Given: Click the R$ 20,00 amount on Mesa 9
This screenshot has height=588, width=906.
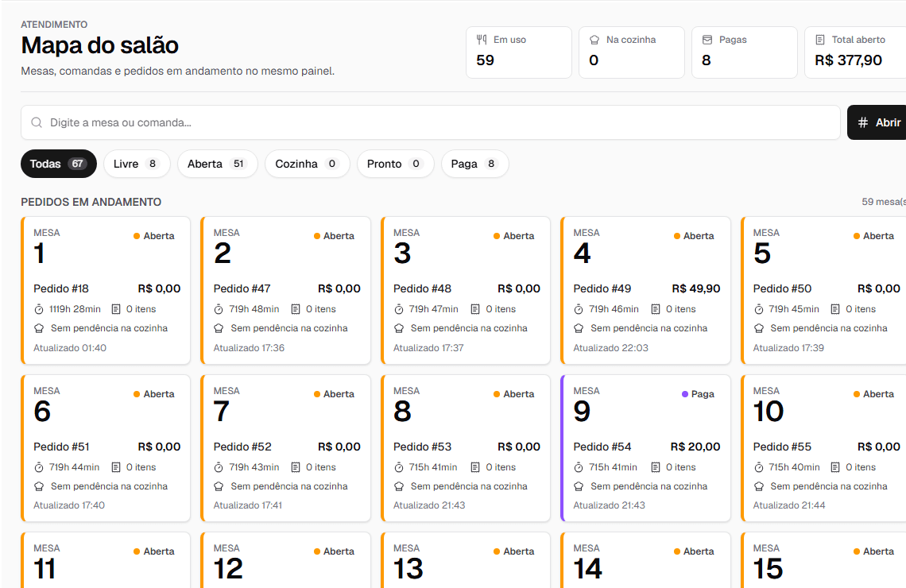Looking at the screenshot, I should coord(695,447).
